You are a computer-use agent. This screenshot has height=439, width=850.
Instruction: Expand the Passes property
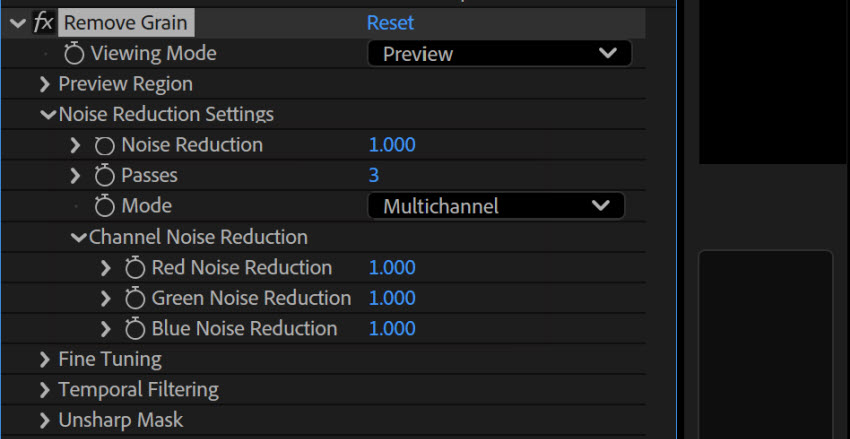[x=75, y=176]
